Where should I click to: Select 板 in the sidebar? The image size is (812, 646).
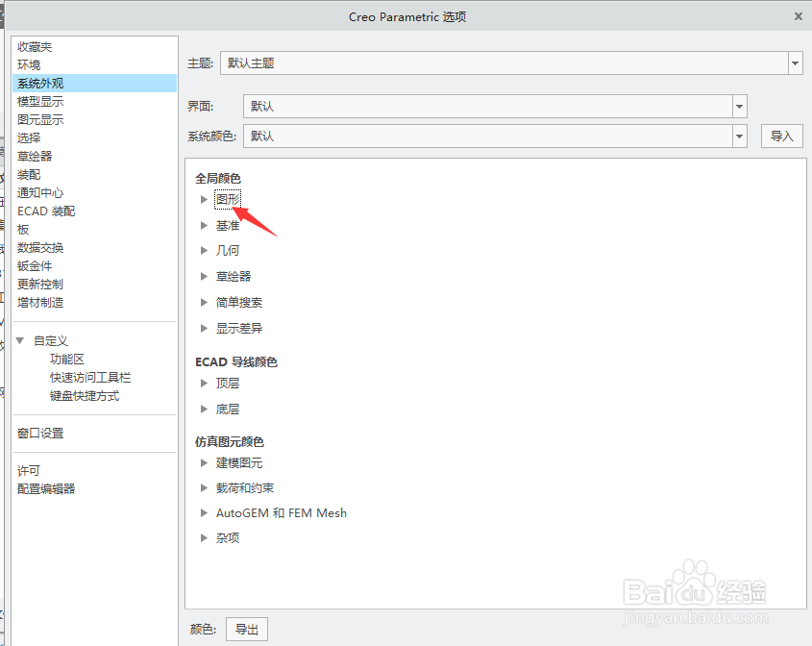point(23,230)
